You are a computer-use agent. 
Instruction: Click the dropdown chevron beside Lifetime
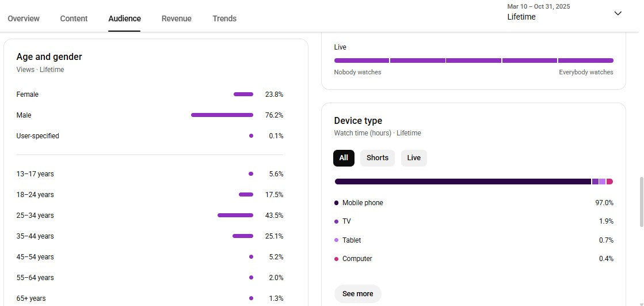618,13
